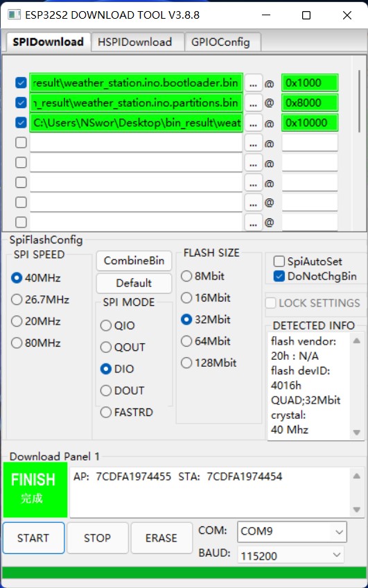The image size is (368, 588).
Task: Browse file for the 0x10000 address row
Action: coord(254,123)
